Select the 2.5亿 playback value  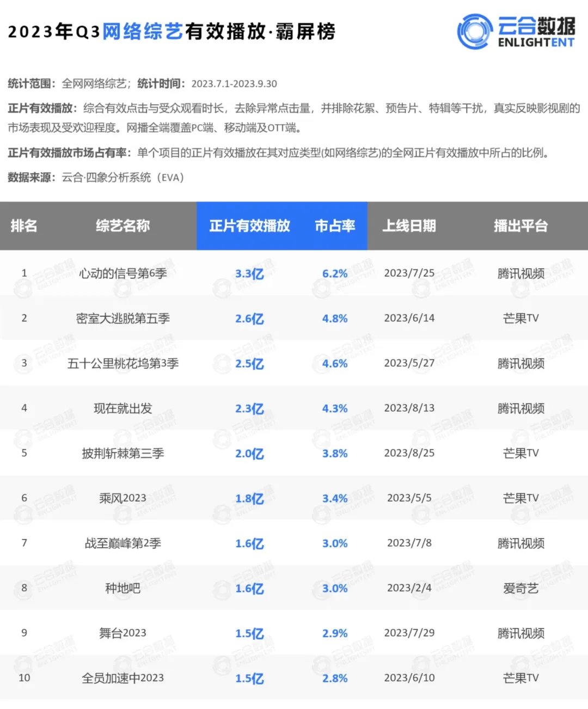coord(249,364)
